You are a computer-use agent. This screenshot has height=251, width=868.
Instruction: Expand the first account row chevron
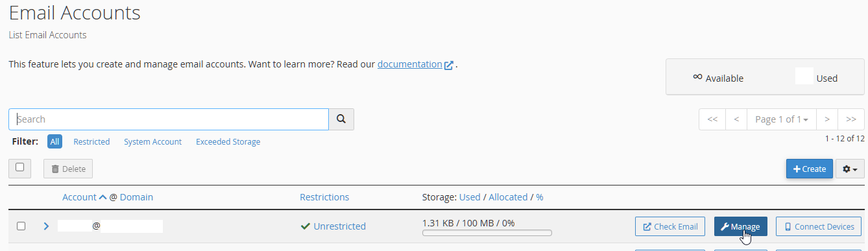(46, 226)
